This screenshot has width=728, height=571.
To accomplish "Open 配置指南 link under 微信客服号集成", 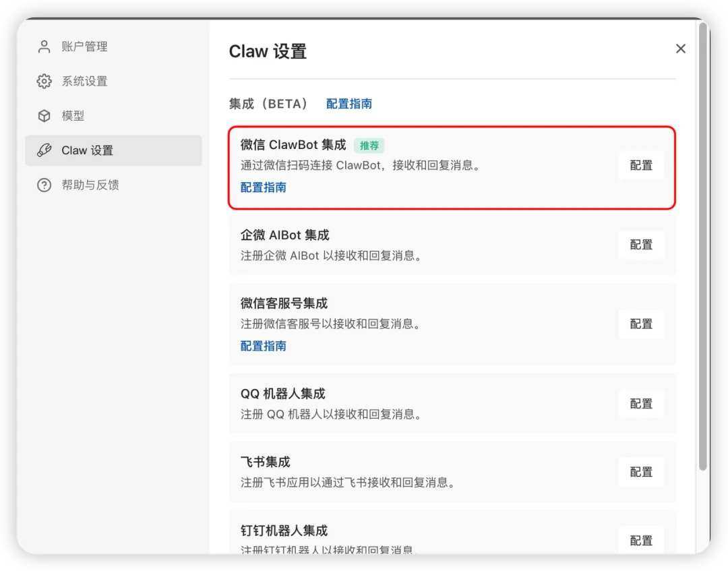I will click(264, 346).
